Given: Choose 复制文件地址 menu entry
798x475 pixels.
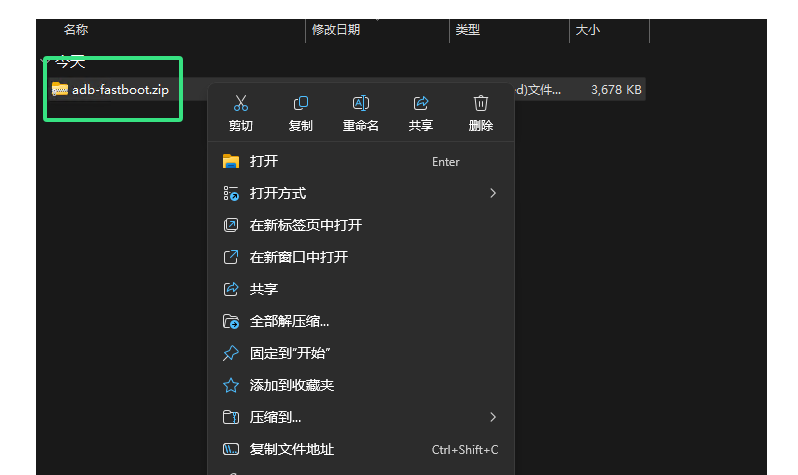Looking at the screenshot, I should (361, 449).
